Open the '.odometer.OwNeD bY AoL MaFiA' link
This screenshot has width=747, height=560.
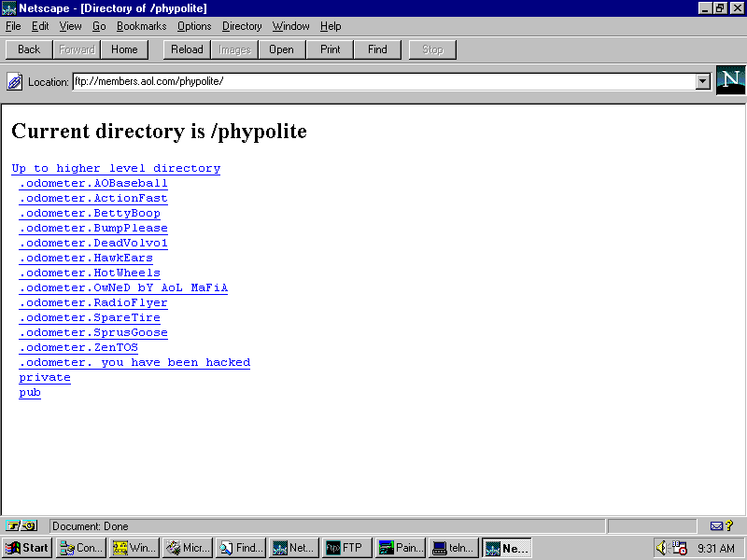click(x=123, y=287)
